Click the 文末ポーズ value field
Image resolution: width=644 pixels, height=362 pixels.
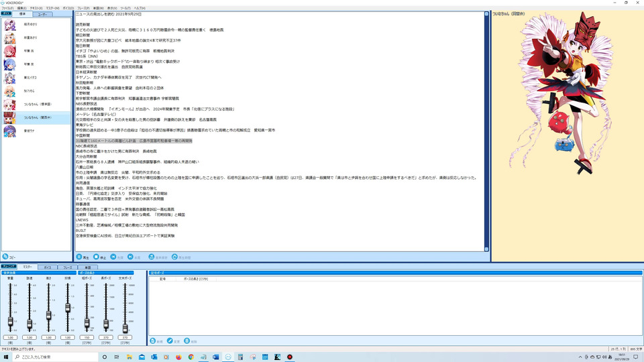(x=125, y=337)
